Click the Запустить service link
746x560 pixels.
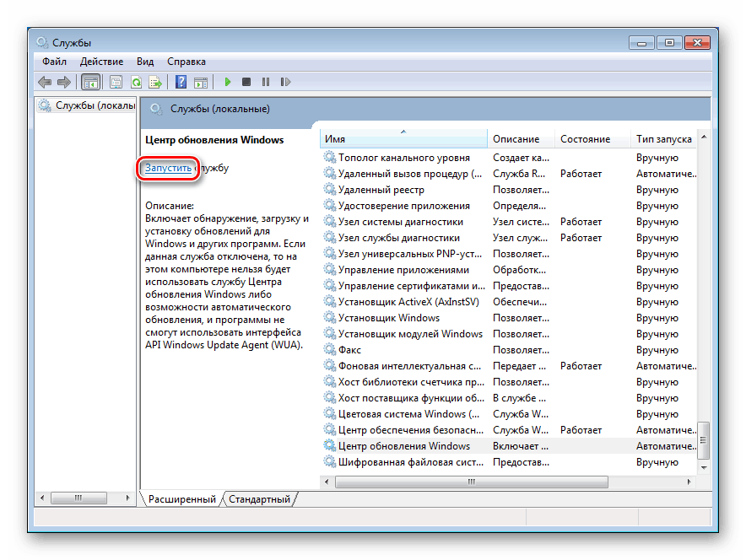coord(168,168)
